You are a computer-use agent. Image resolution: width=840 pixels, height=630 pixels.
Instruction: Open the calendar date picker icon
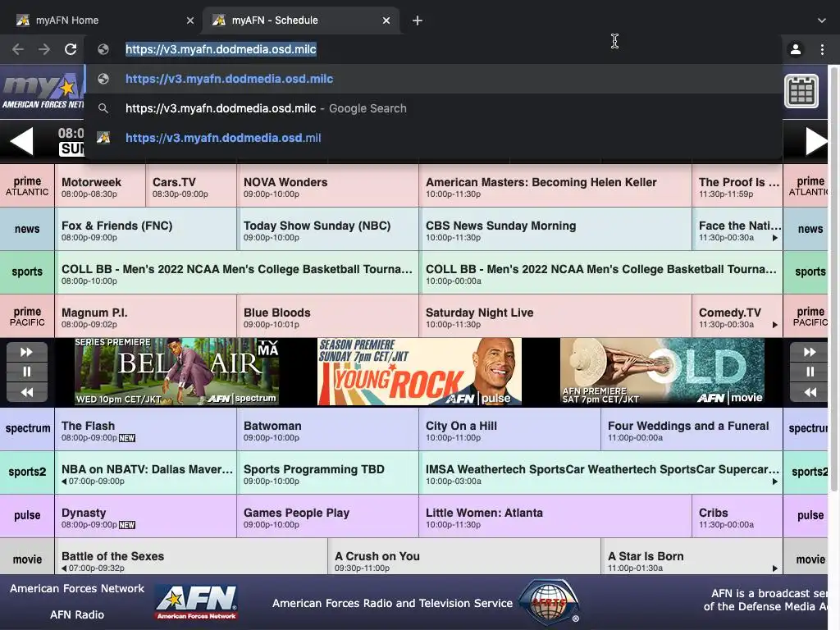point(801,91)
